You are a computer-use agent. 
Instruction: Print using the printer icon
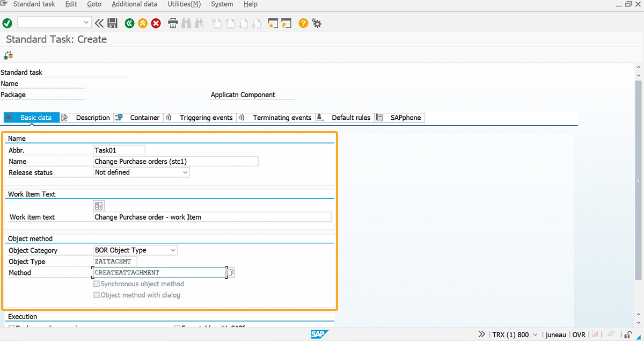[x=173, y=23]
